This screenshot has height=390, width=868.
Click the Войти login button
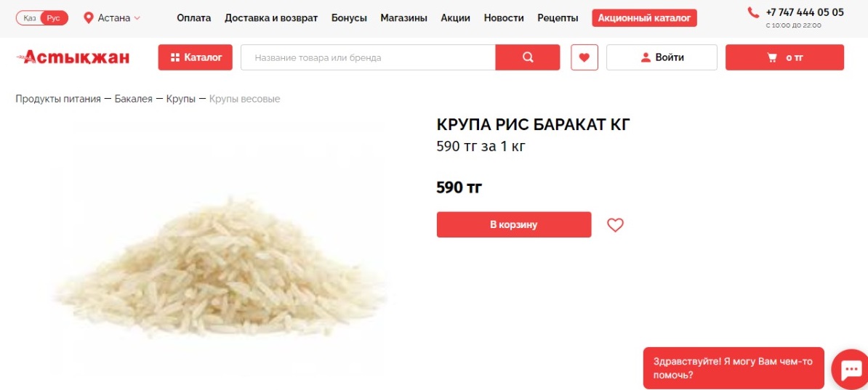pyautogui.click(x=662, y=57)
